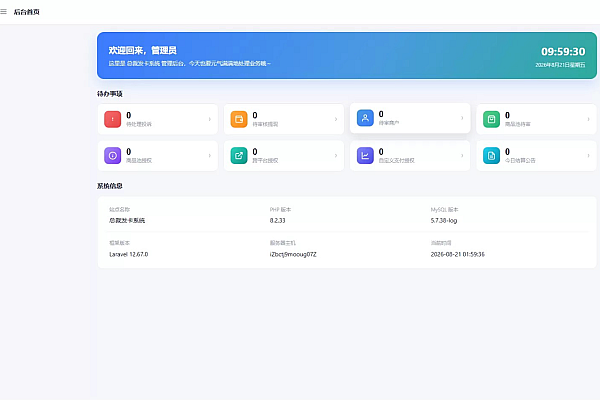Open chevron on today's settlement notice card
Screen dimensions: 600x400
[x=589, y=156]
